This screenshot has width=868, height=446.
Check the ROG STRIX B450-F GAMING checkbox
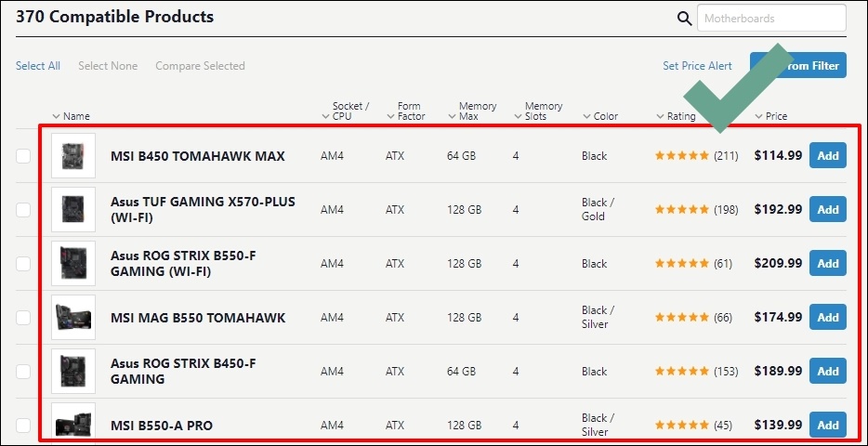pyautogui.click(x=23, y=372)
